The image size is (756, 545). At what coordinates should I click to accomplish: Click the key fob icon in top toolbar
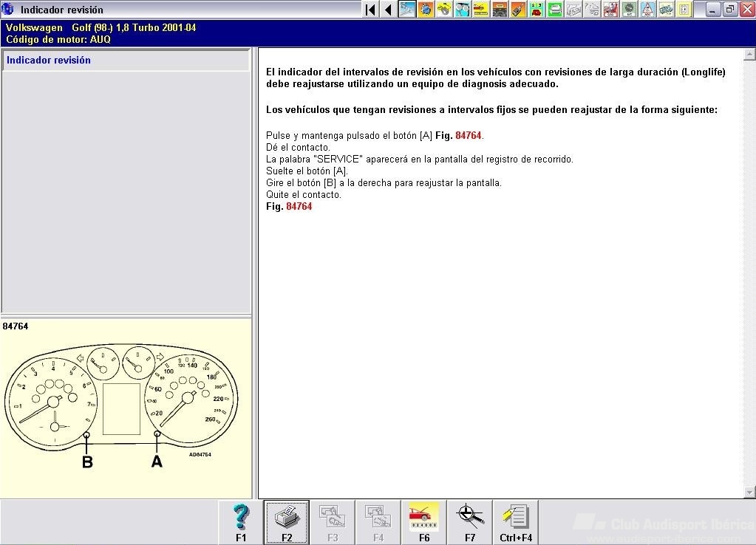518,10
